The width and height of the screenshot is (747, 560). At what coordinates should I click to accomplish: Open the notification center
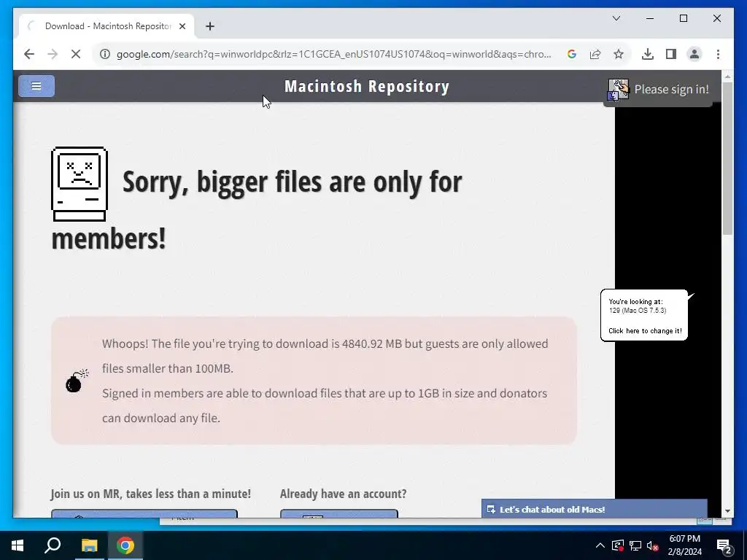coord(724,545)
